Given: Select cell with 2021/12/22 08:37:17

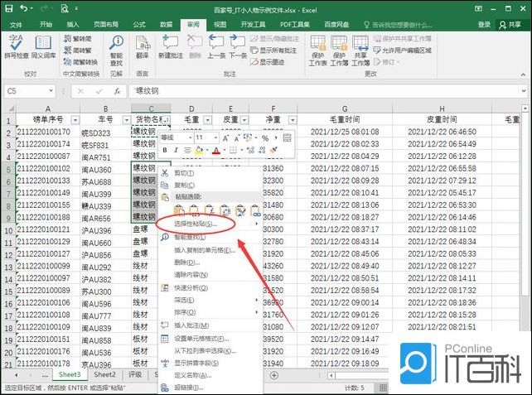Looking at the screenshot, I should pyautogui.click(x=345, y=229).
